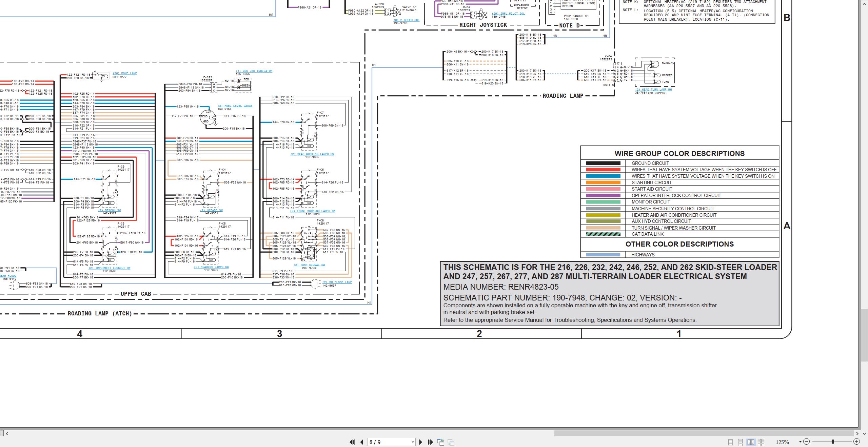Click the horizontal scrollbar thumb
This screenshot has width=868, height=447.
[x=704, y=433]
